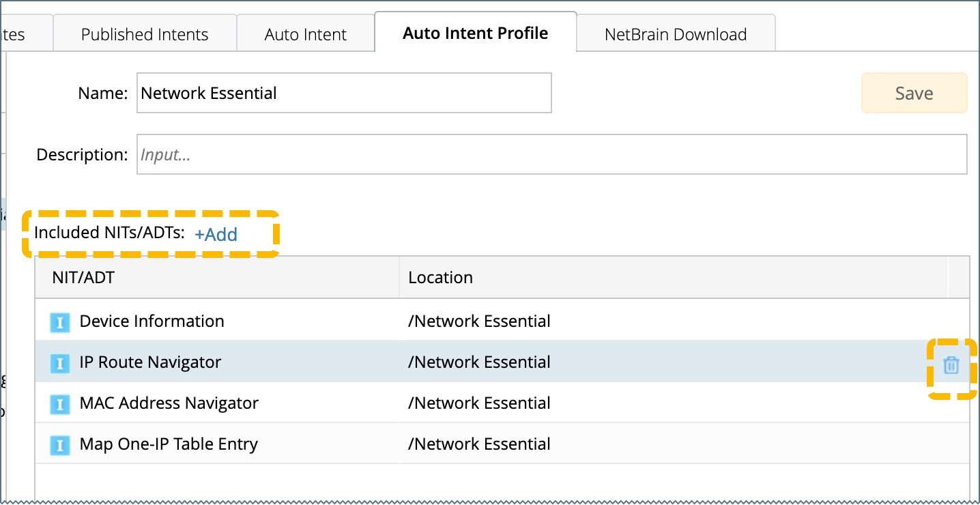Viewport: 980px width, 505px height.
Task: Select the Auto Intent Profile tab
Action: [475, 33]
